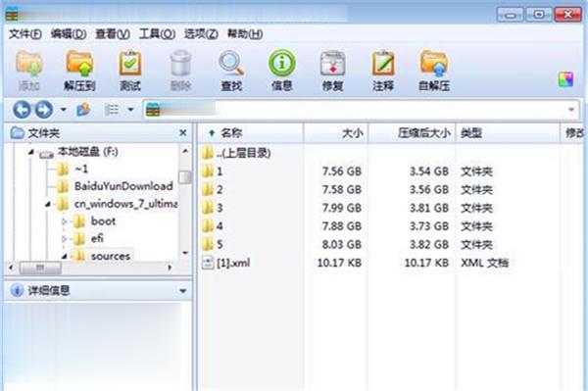Select folder 5 in the file list

(x=220, y=244)
